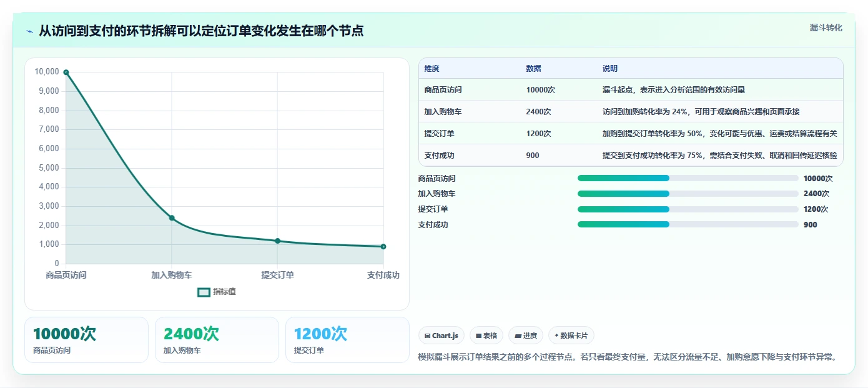This screenshot has width=868, height=388.
Task: Click the 漏斗转化 label in the header
Action: [826, 27]
